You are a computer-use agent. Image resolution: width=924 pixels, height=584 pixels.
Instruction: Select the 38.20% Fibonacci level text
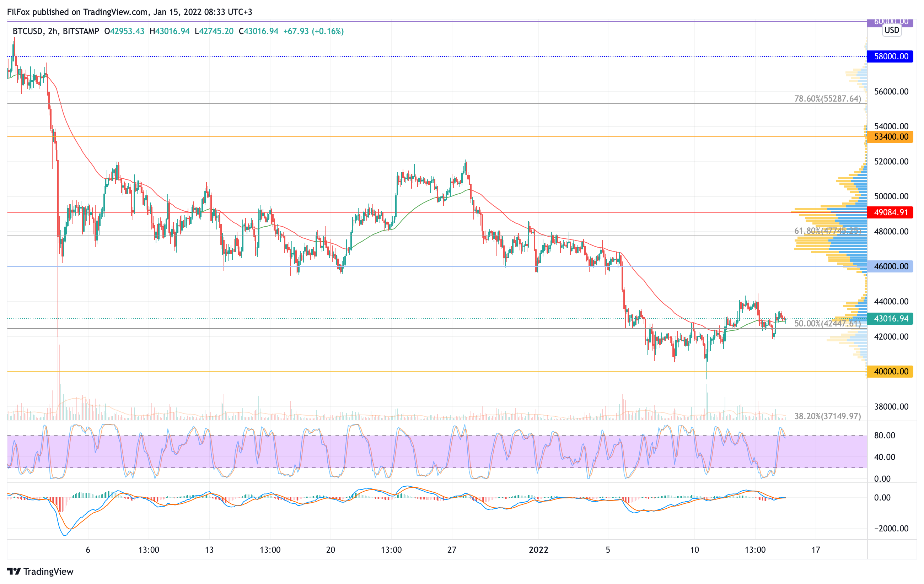point(827,416)
